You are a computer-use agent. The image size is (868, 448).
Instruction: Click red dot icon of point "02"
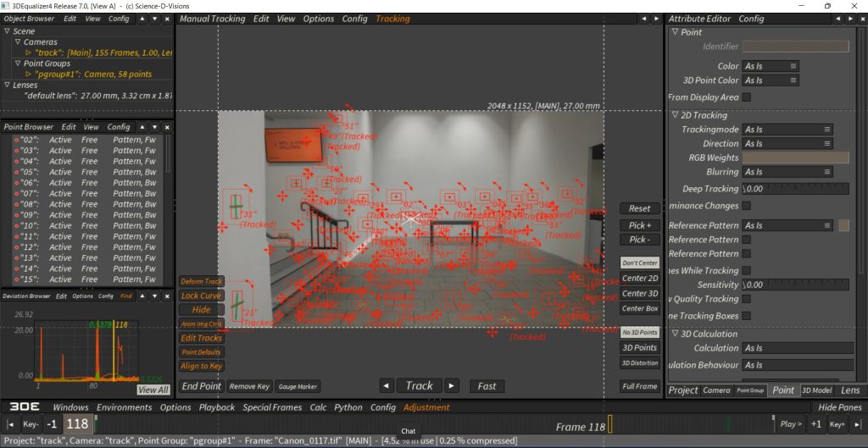(17, 140)
